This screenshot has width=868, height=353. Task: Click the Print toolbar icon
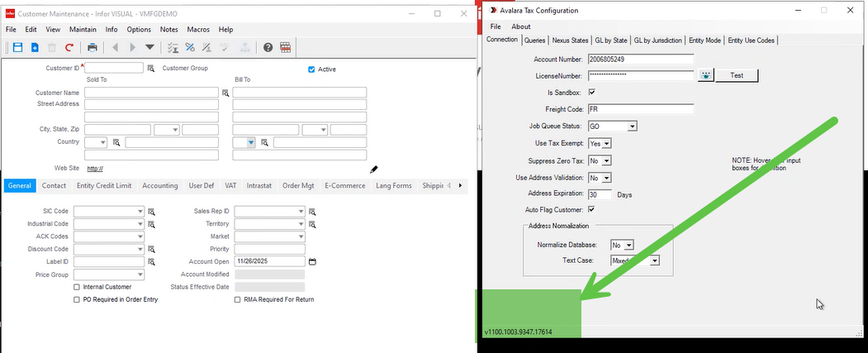pyautogui.click(x=92, y=48)
